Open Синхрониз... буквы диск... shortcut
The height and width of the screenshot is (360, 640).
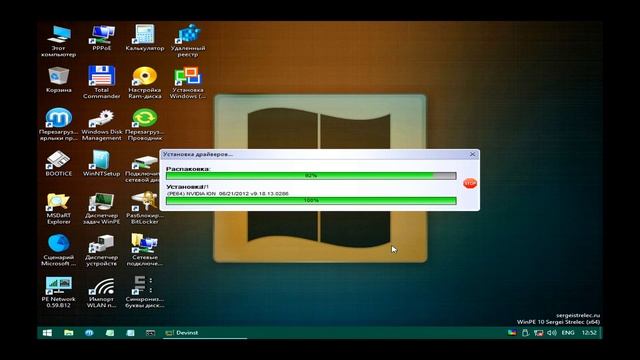(x=144, y=292)
